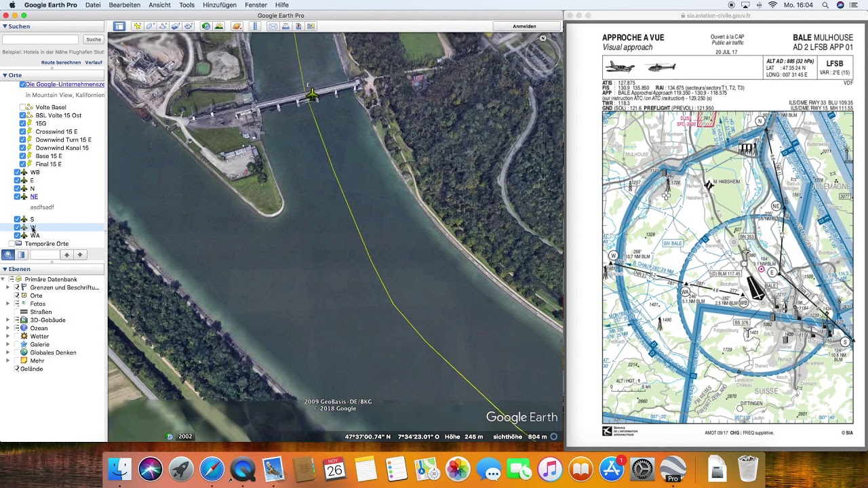The image size is (868, 488).
Task: Select the ruler measurement tool
Action: coord(255,26)
